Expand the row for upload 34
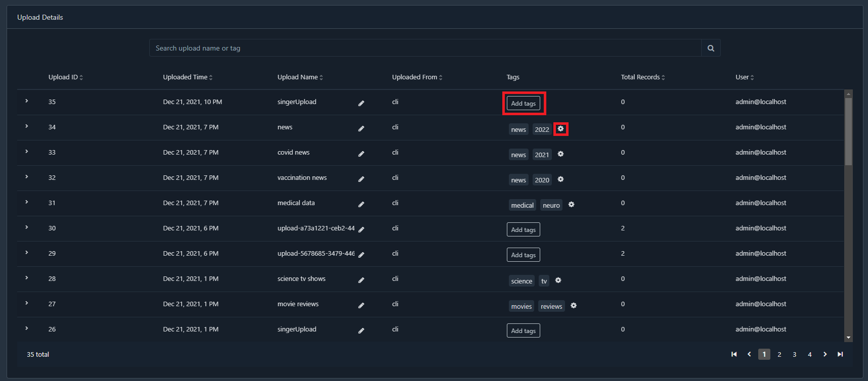The width and height of the screenshot is (868, 381). [27, 126]
